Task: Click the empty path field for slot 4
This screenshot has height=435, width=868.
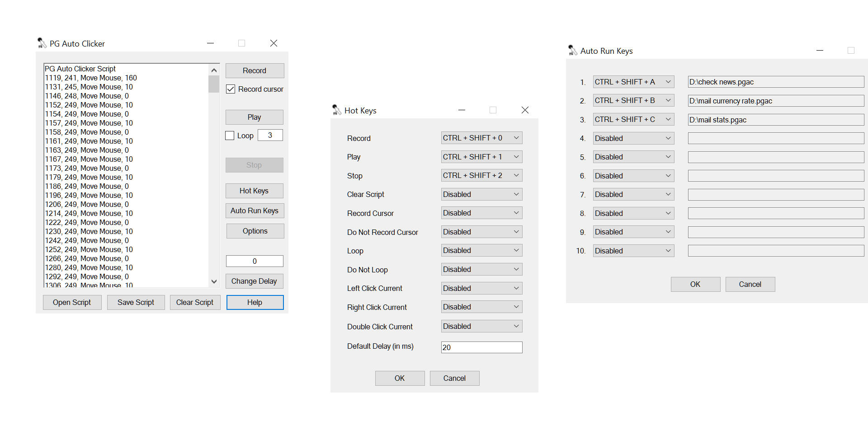Action: 776,138
